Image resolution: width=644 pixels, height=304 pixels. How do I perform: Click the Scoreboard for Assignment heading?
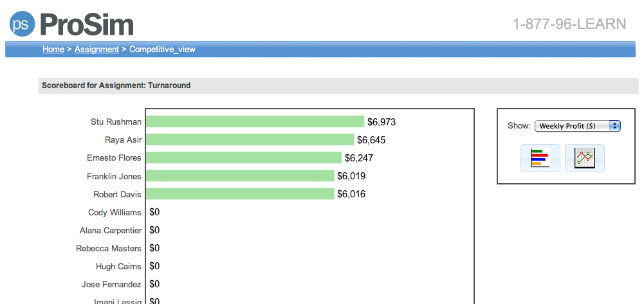(116, 85)
